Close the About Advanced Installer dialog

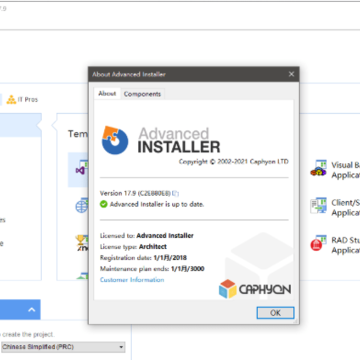(x=291, y=74)
